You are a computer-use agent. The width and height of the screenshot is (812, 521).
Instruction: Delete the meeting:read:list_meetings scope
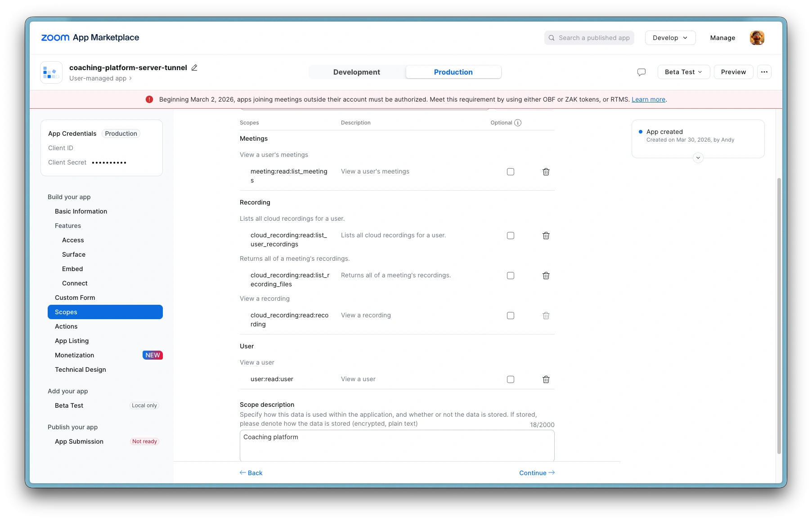(x=546, y=172)
